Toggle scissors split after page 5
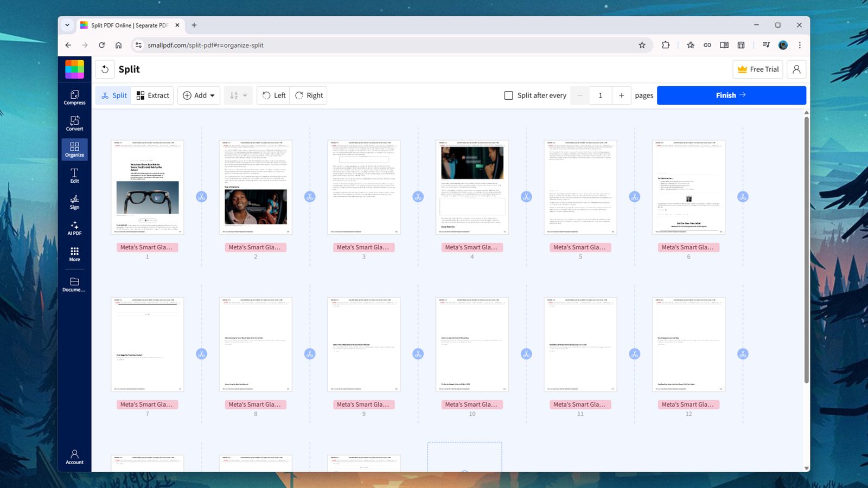Image resolution: width=868 pixels, height=488 pixels. pyautogui.click(x=634, y=197)
